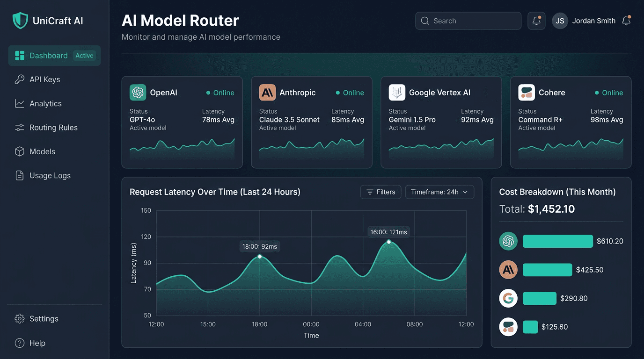Select the Dashboard sidebar icon
Image resolution: width=644 pixels, height=359 pixels.
tap(20, 55)
